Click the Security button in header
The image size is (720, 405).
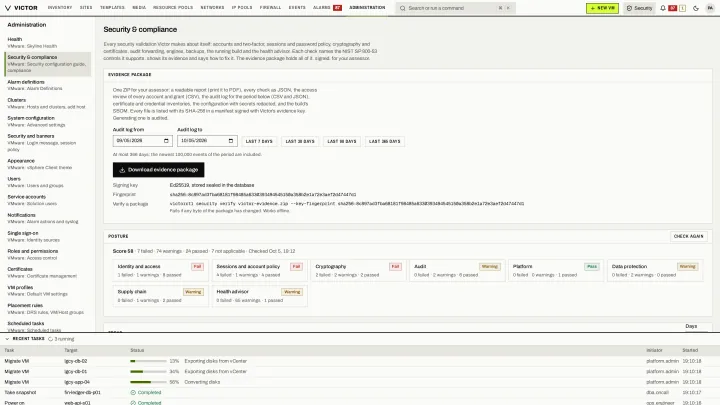coord(639,8)
